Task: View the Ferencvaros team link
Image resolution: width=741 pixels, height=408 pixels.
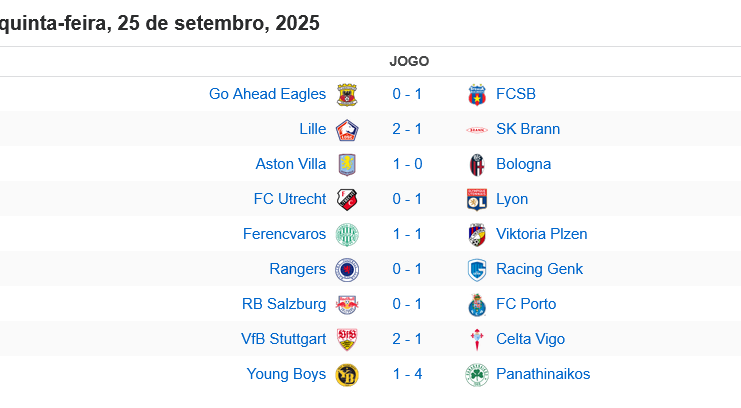Action: [x=284, y=234]
